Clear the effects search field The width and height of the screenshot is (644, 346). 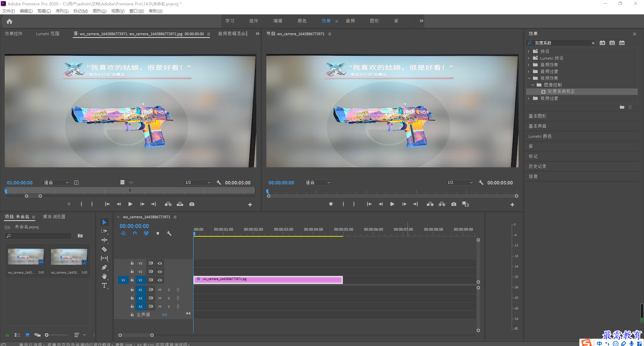[x=593, y=43]
